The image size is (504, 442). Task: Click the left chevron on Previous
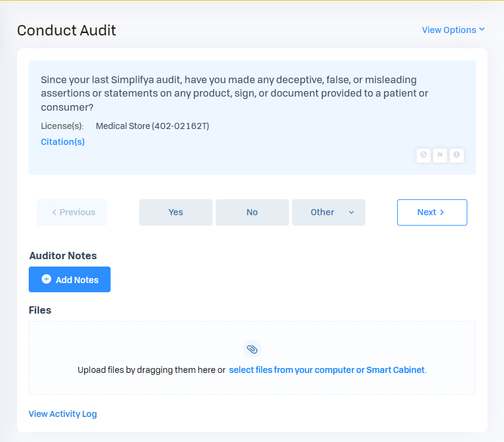coord(54,212)
